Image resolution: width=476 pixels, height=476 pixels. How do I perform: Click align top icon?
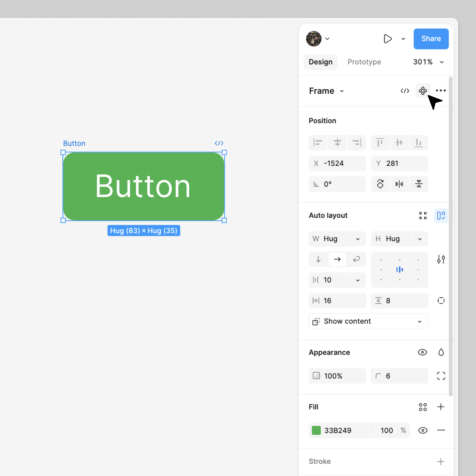pos(380,143)
